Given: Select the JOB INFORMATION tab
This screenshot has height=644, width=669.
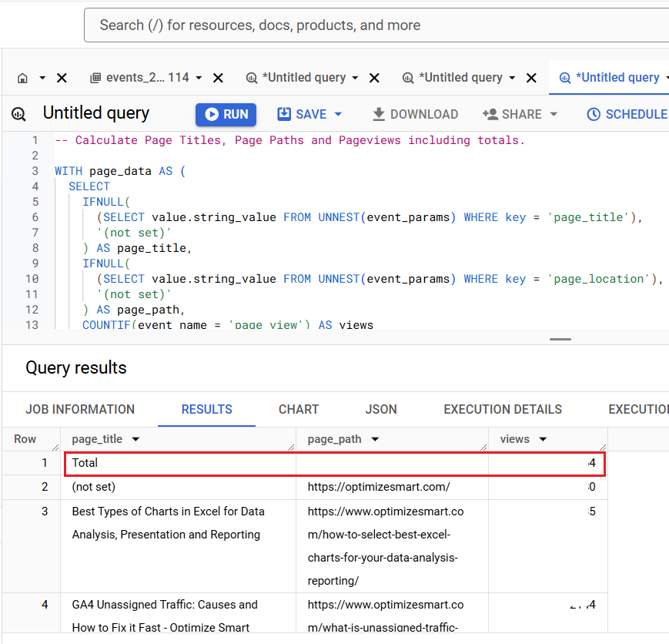Looking at the screenshot, I should click(81, 409).
